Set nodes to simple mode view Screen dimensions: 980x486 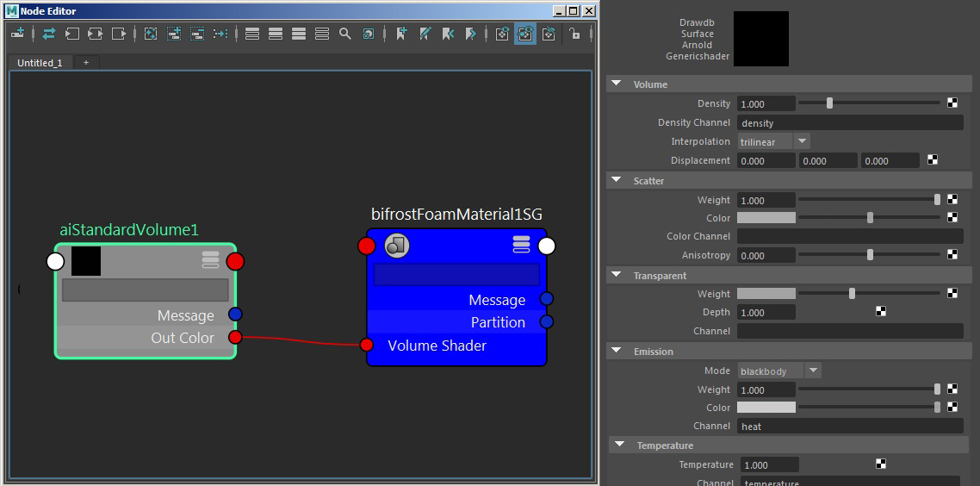tap(251, 34)
